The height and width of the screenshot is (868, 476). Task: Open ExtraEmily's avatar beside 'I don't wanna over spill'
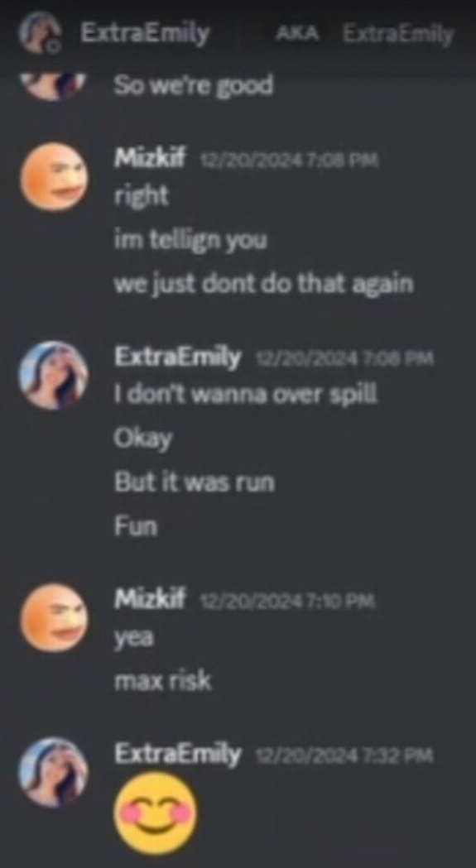54,376
